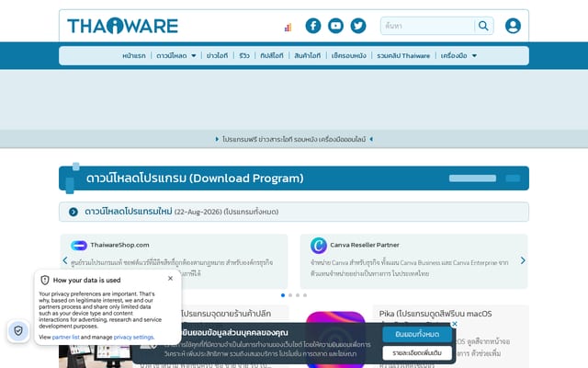Open the ThaiwareShop.com card title
Image resolution: width=588 pixels, height=368 pixels.
[x=119, y=246]
